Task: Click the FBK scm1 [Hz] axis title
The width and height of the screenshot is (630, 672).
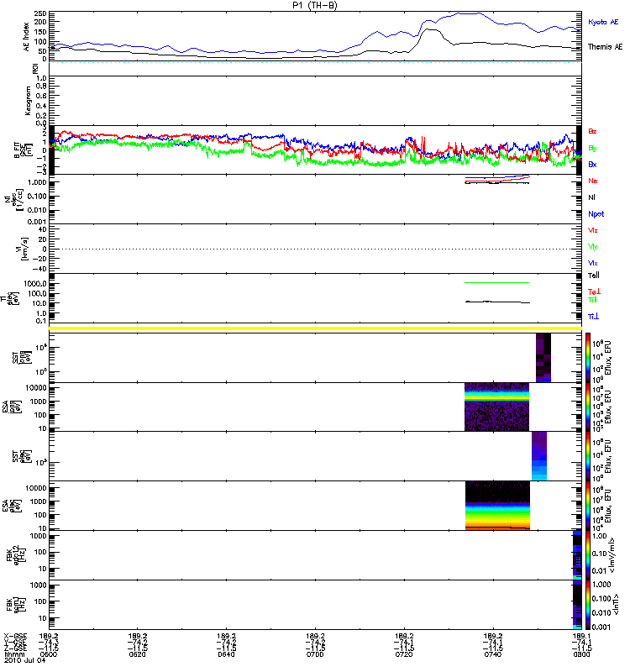Action: point(16,604)
